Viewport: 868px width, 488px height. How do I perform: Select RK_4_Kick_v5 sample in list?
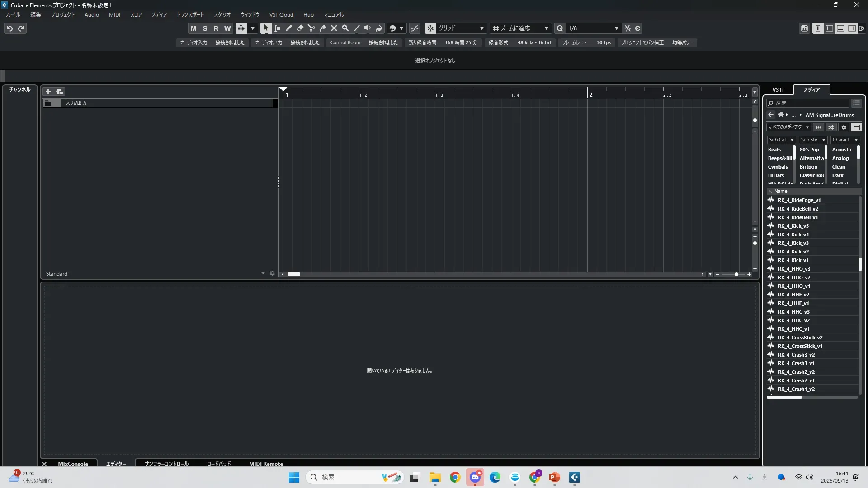point(793,226)
